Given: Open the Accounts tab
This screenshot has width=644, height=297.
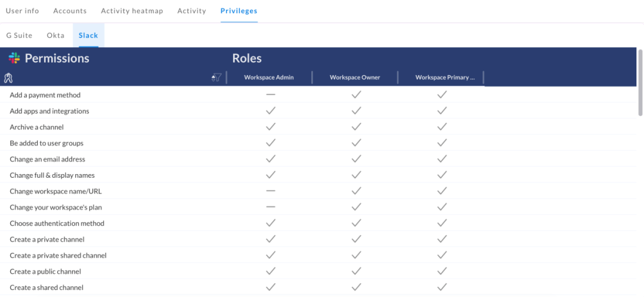Looking at the screenshot, I should pyautogui.click(x=70, y=11).
